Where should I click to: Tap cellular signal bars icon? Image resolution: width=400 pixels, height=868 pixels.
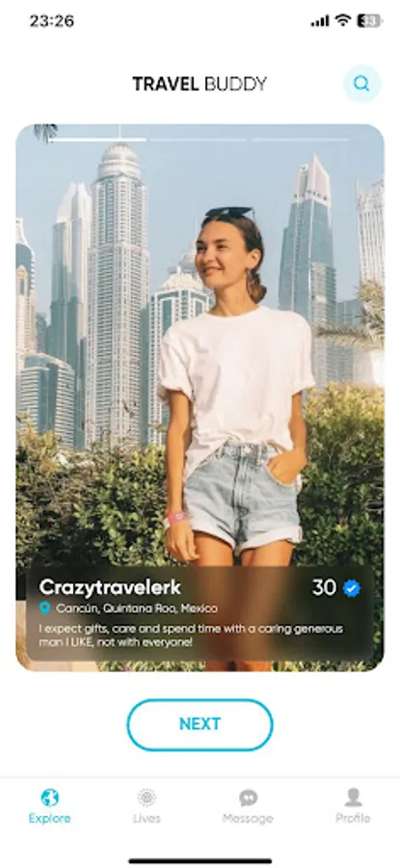coord(320,21)
